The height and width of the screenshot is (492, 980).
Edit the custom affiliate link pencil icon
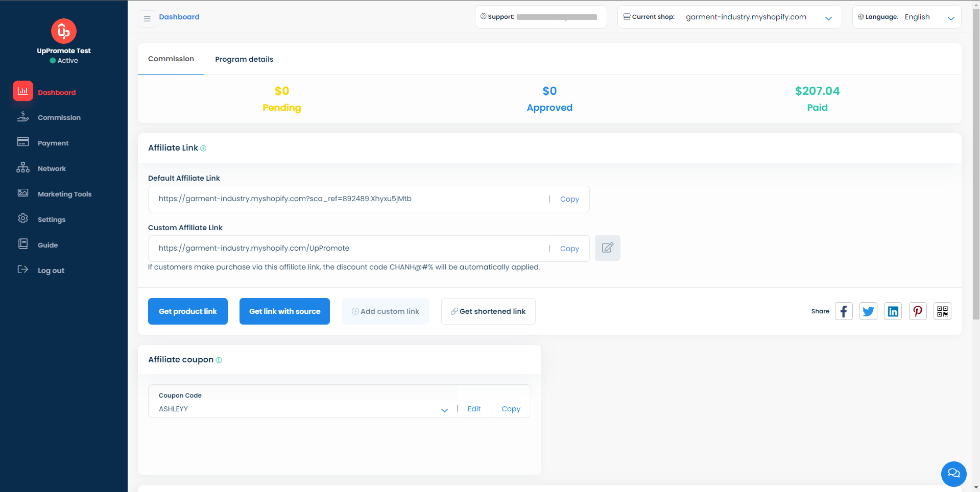pos(607,248)
